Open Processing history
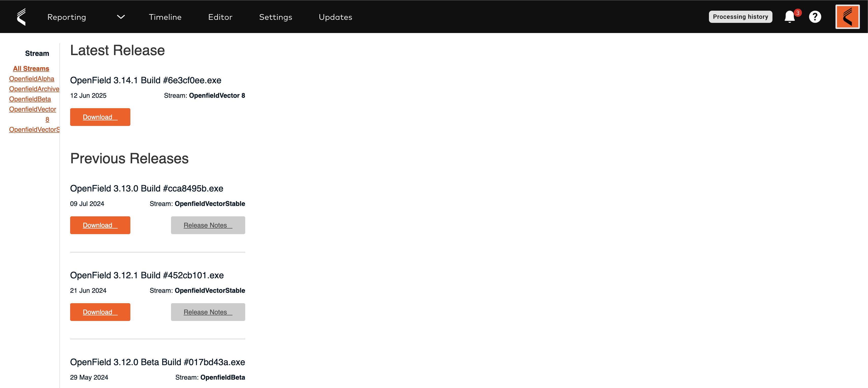 (740, 16)
